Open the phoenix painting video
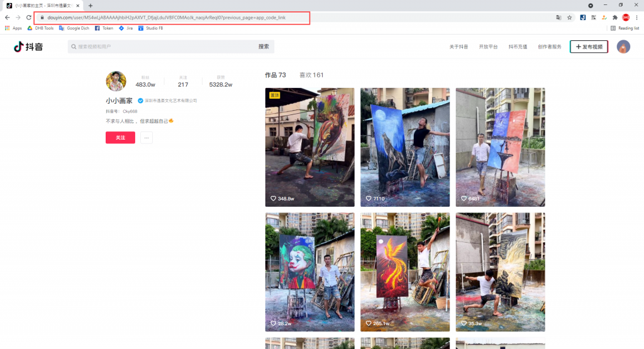644x349 pixels. tap(405, 272)
